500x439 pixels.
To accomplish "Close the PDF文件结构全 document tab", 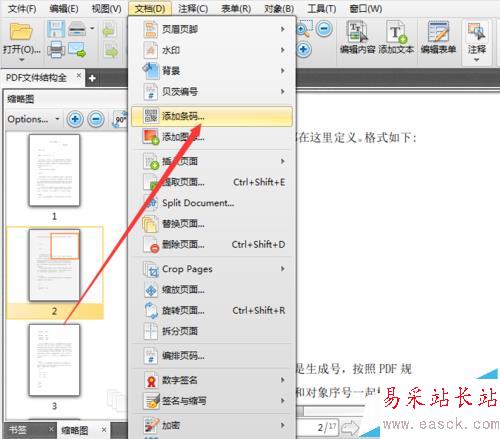I will point(79,76).
